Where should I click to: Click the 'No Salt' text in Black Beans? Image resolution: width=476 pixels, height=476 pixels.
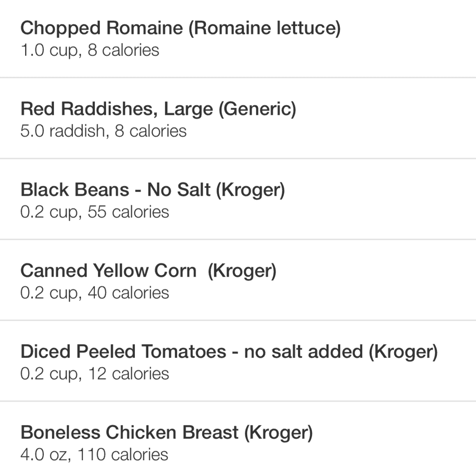click(x=179, y=190)
